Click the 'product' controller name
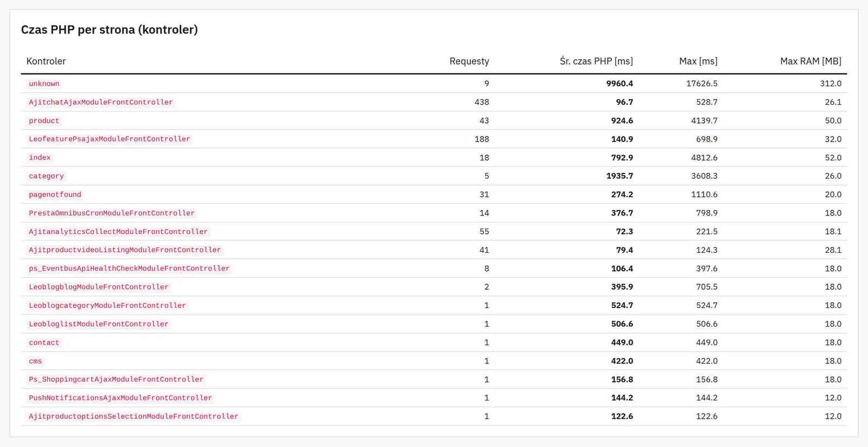 pos(44,120)
